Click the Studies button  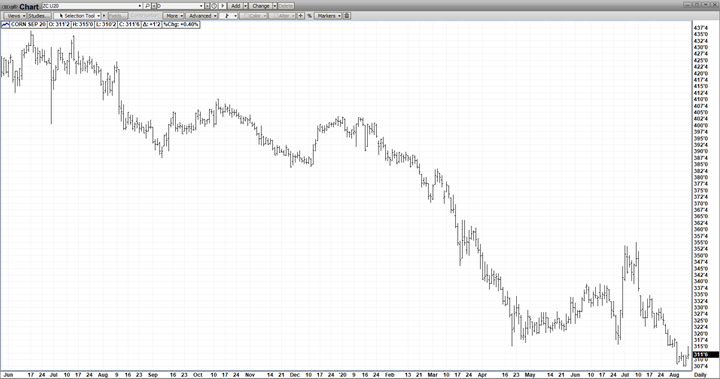click(x=39, y=16)
